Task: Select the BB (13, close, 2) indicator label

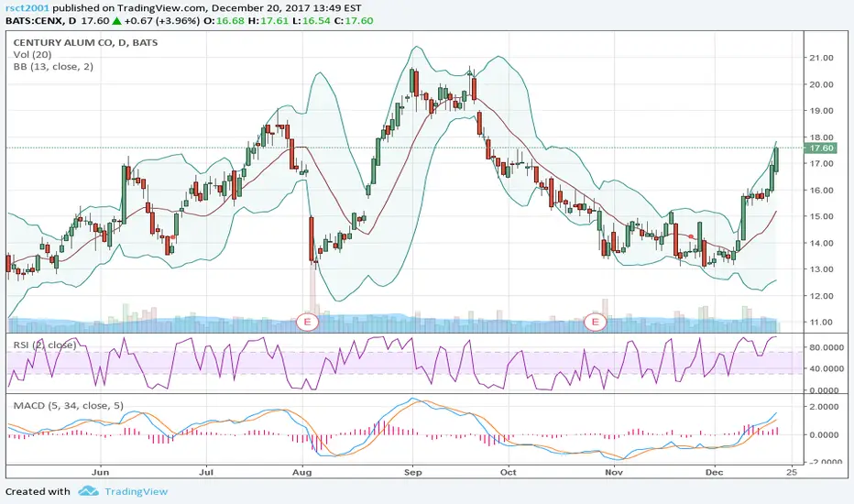Action: 53,67
